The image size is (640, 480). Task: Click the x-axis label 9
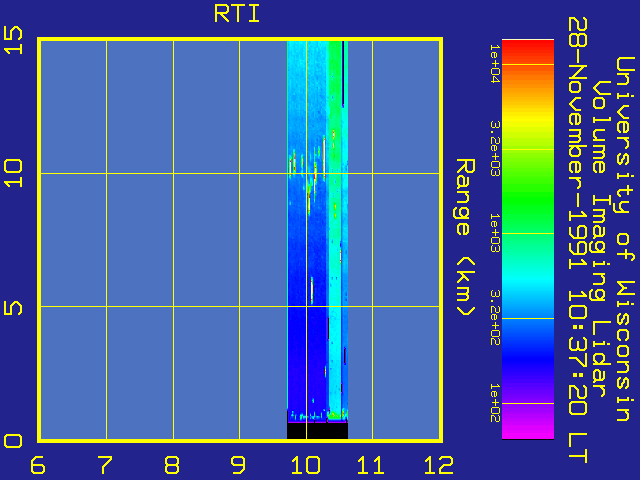pos(238,465)
